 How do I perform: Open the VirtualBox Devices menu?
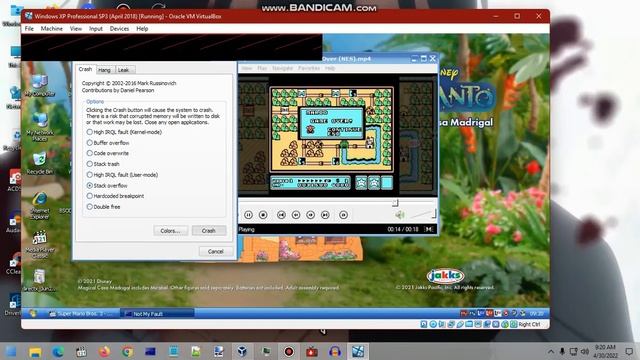(119, 29)
